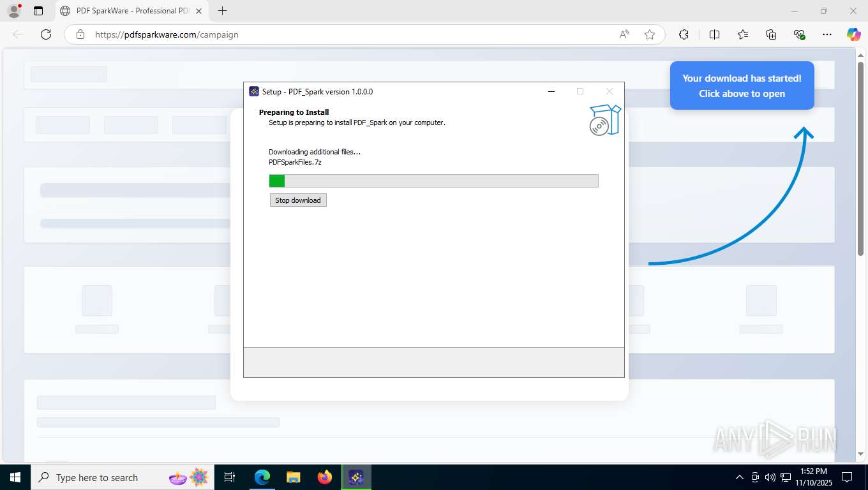Open Edge Settings and more menu
868x490 pixels.
click(x=827, y=34)
